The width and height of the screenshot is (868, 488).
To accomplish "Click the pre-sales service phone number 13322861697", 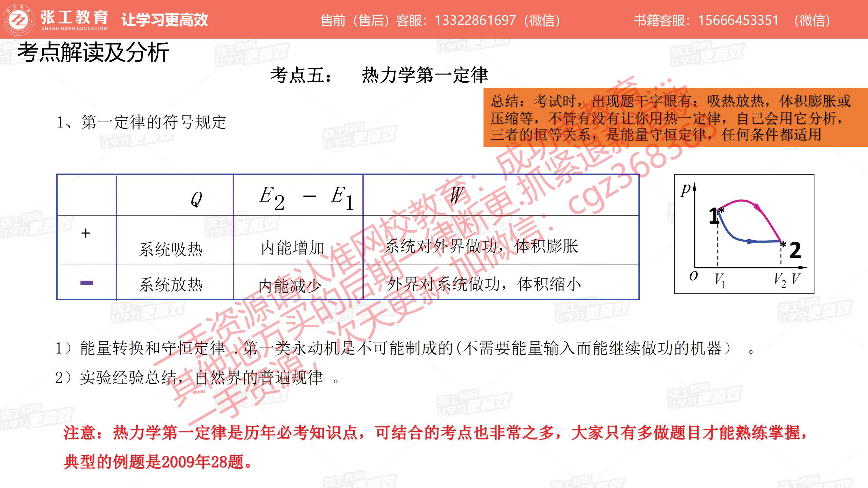I will pyautogui.click(x=475, y=20).
